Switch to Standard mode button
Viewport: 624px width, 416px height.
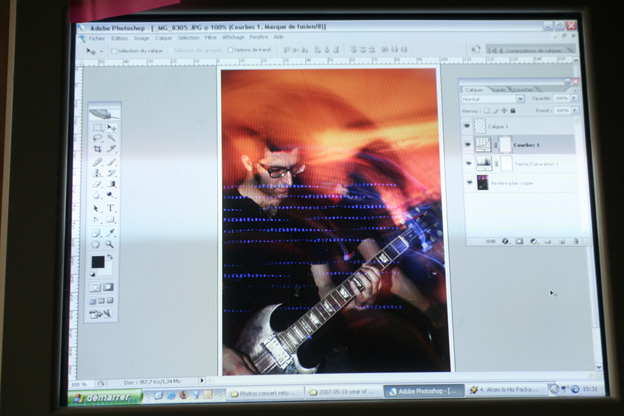[x=95, y=287]
